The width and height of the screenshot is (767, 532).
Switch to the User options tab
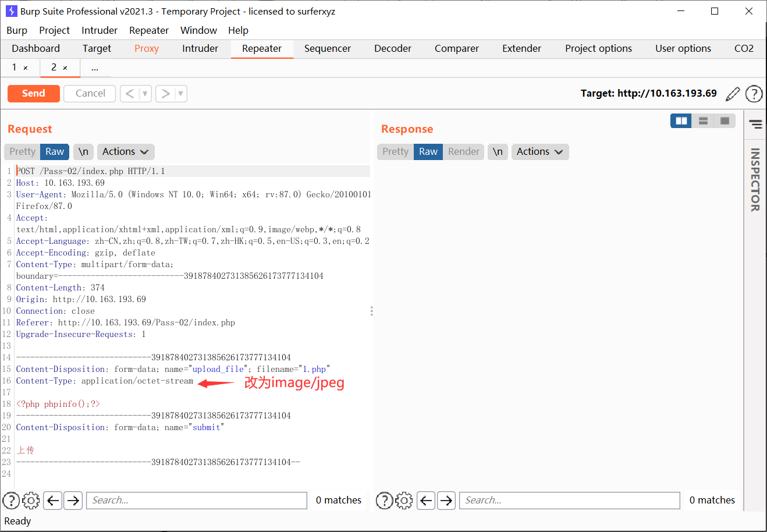683,48
